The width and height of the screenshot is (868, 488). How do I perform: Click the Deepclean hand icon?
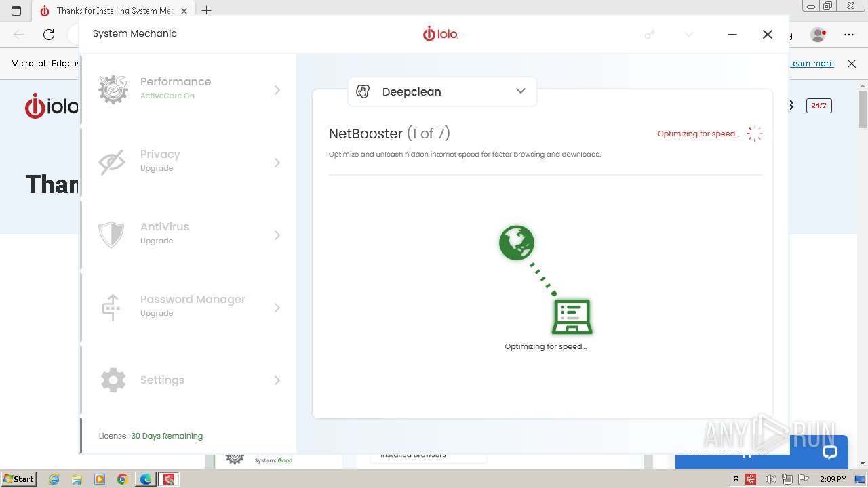pos(363,91)
